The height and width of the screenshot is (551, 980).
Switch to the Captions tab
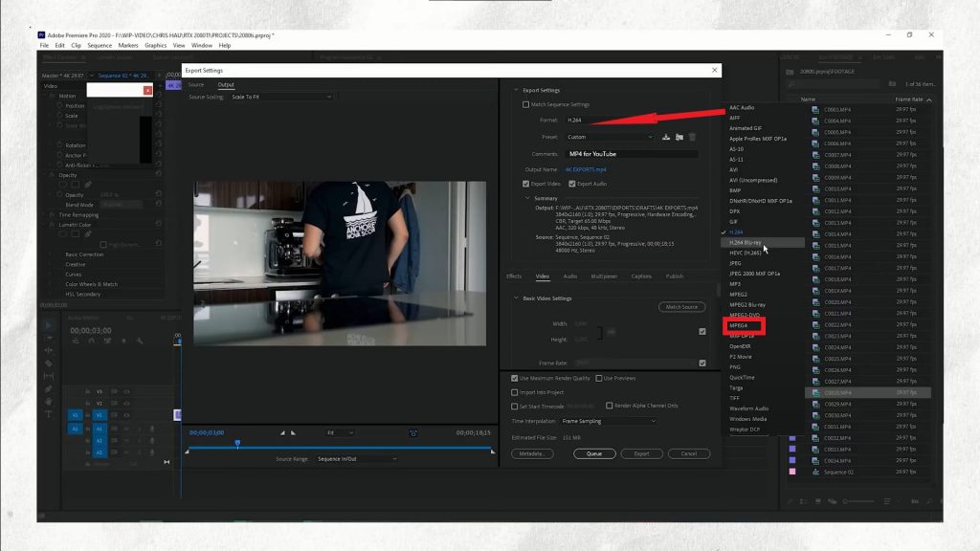641,276
